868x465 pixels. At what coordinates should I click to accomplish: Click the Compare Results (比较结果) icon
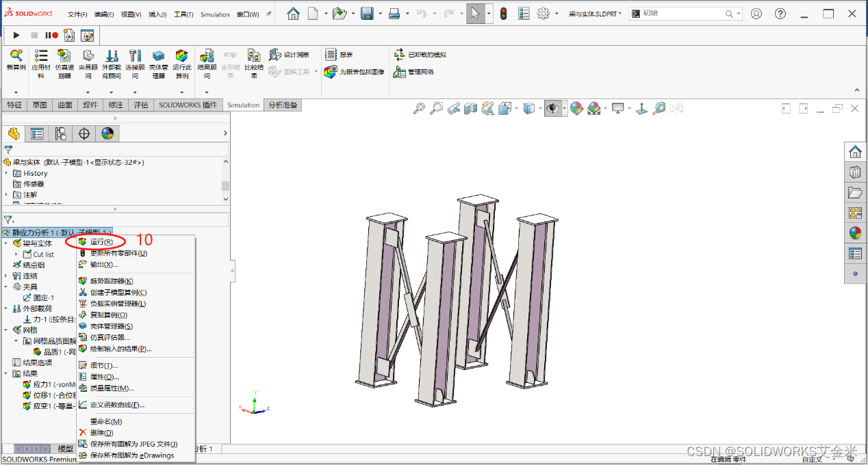click(x=253, y=56)
